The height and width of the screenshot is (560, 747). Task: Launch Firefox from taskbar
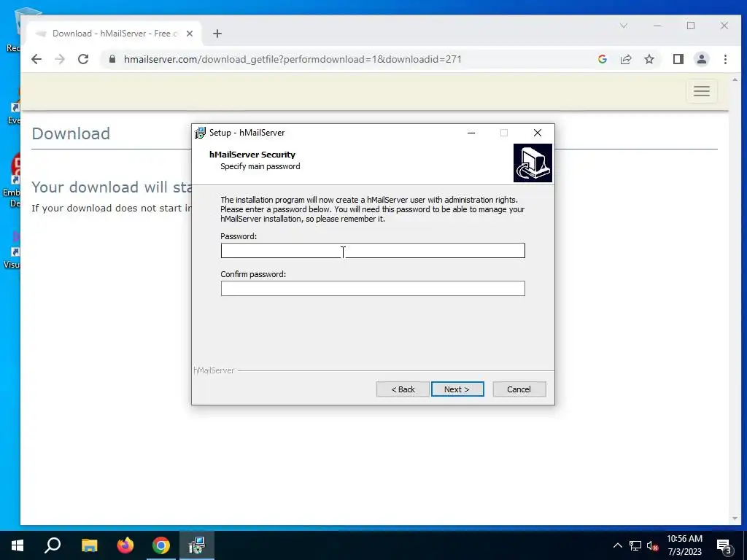125,545
